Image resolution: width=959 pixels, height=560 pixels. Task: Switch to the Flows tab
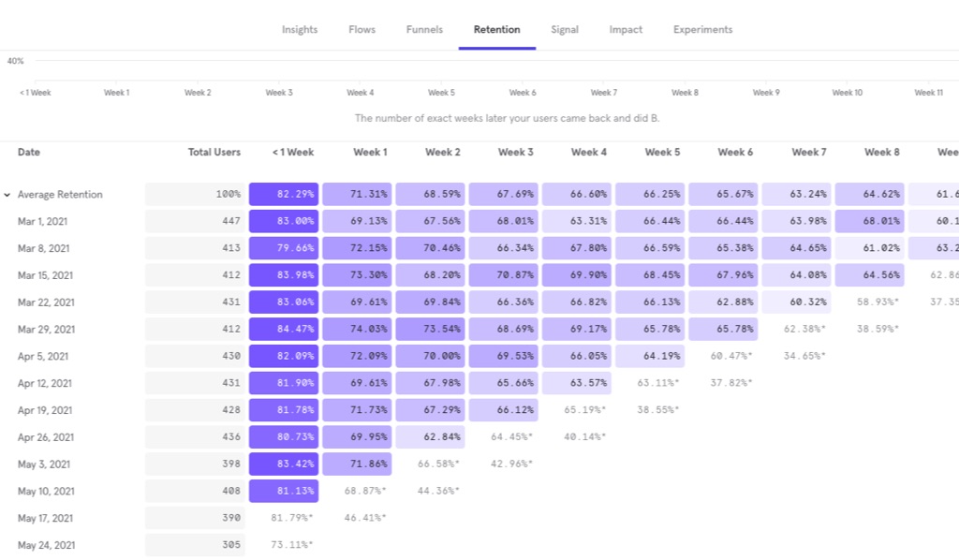coord(361,30)
